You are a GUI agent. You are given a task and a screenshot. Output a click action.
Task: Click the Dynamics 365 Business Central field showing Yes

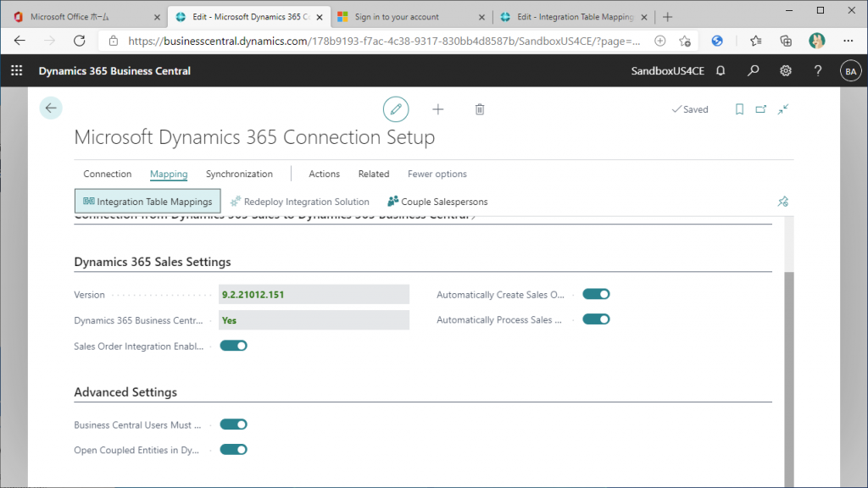[314, 320]
